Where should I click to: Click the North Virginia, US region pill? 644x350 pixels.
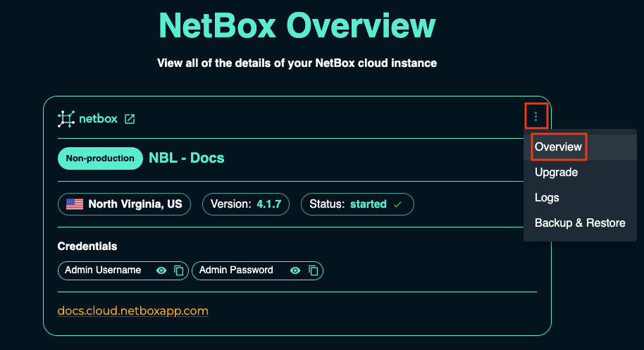(124, 204)
